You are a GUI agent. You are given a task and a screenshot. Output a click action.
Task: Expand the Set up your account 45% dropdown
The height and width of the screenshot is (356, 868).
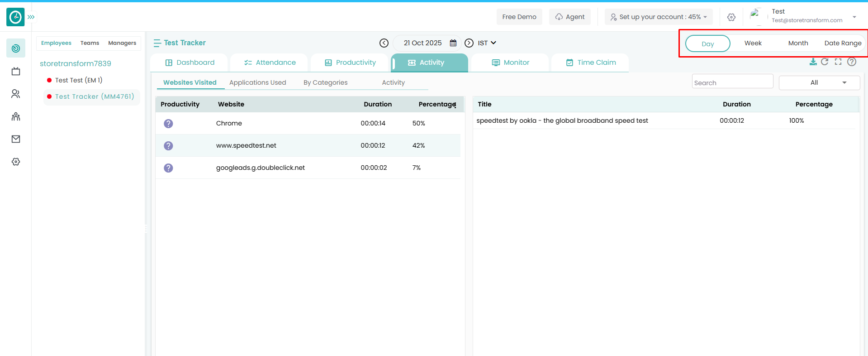pos(659,17)
